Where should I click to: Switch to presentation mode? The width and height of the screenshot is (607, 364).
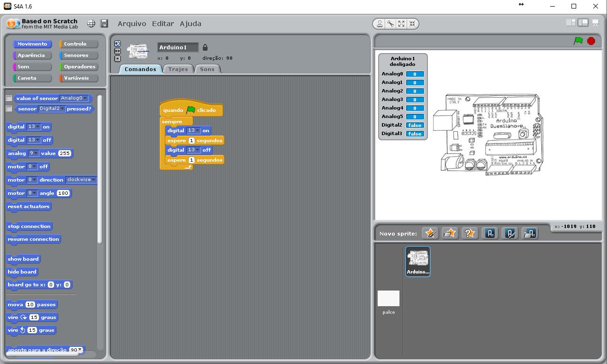pos(595,22)
